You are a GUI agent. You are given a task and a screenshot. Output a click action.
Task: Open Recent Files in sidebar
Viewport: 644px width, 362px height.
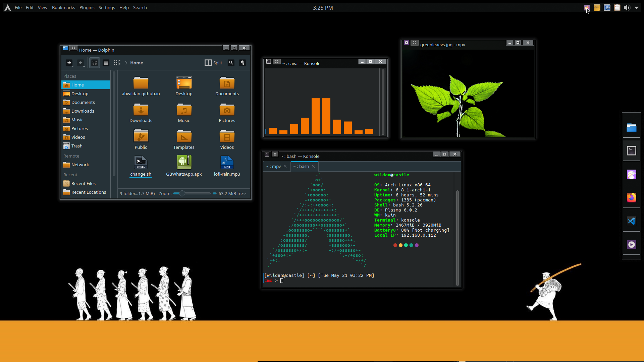pos(86,184)
